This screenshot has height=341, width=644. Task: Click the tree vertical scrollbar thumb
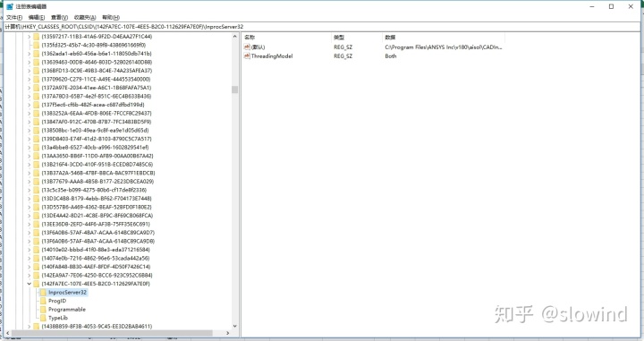234,90
